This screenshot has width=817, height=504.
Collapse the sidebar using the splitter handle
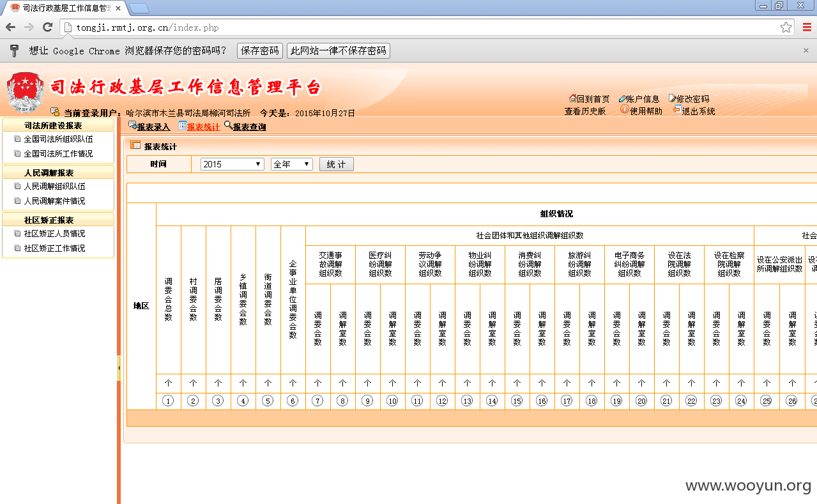pyautogui.click(x=119, y=369)
